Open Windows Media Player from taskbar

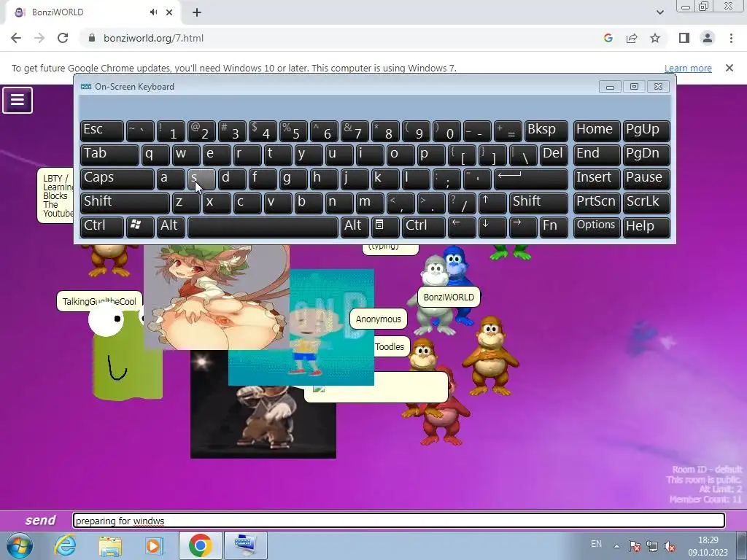tap(154, 545)
